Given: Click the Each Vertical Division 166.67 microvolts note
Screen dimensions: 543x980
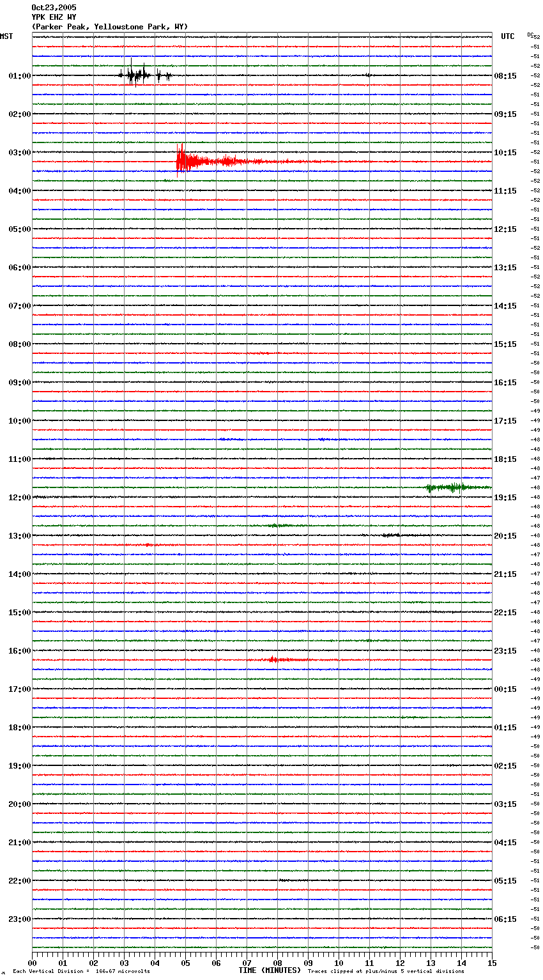Looking at the screenshot, I should coord(82,971).
